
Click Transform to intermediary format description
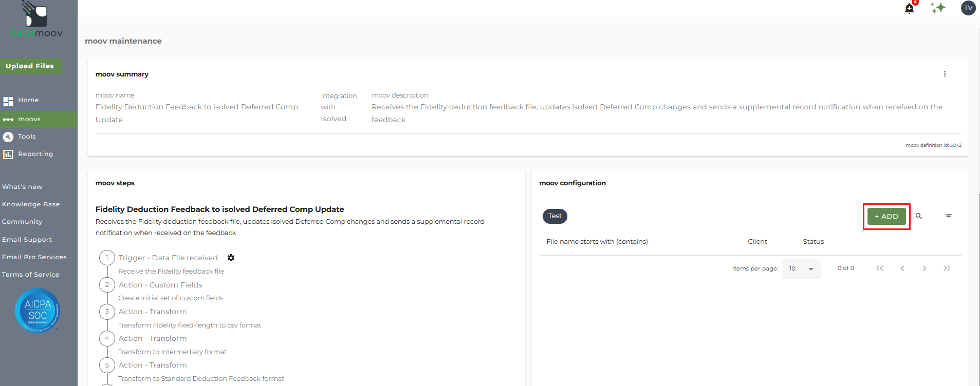tap(172, 352)
